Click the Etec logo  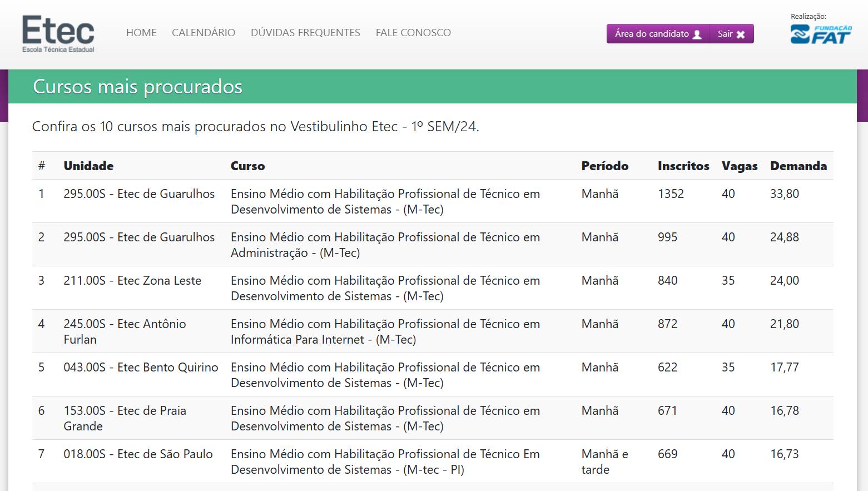58,34
